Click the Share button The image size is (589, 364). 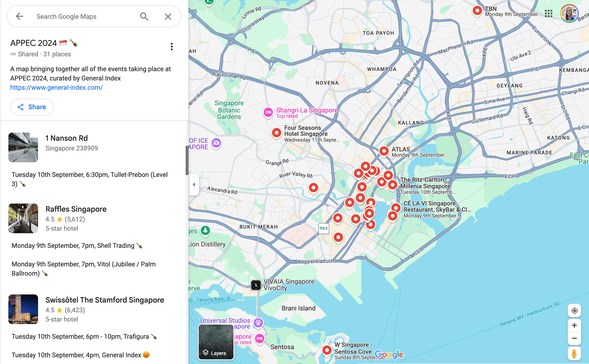point(32,107)
